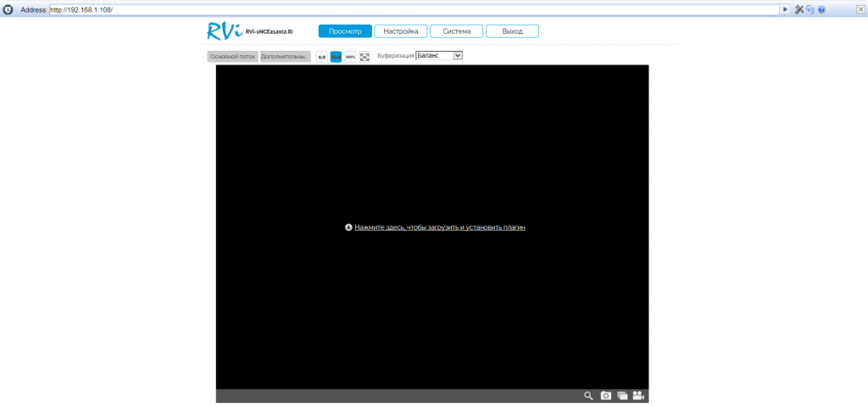Set video scale to 100% size
Viewport: 868px width, 407px height.
350,57
